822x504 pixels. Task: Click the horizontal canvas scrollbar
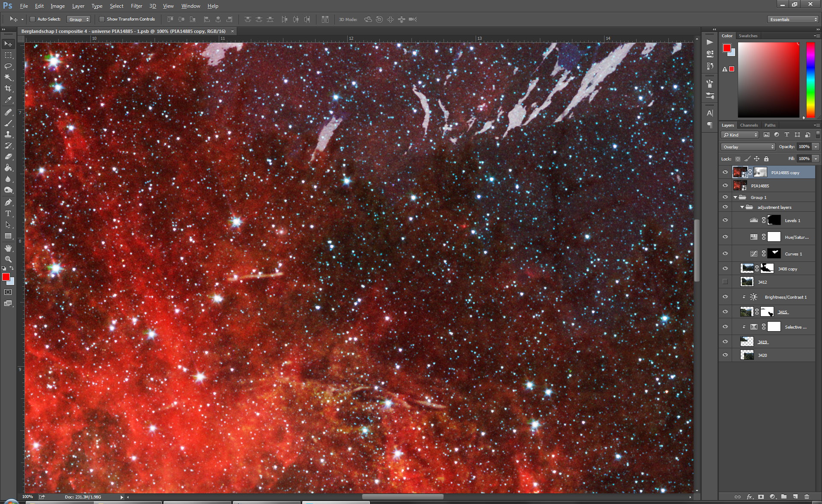[x=402, y=497]
